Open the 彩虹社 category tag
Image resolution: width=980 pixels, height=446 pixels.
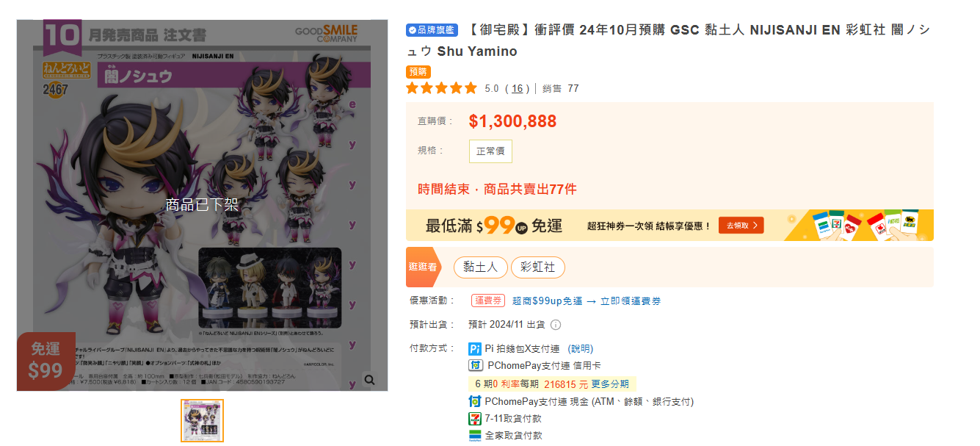click(x=538, y=267)
